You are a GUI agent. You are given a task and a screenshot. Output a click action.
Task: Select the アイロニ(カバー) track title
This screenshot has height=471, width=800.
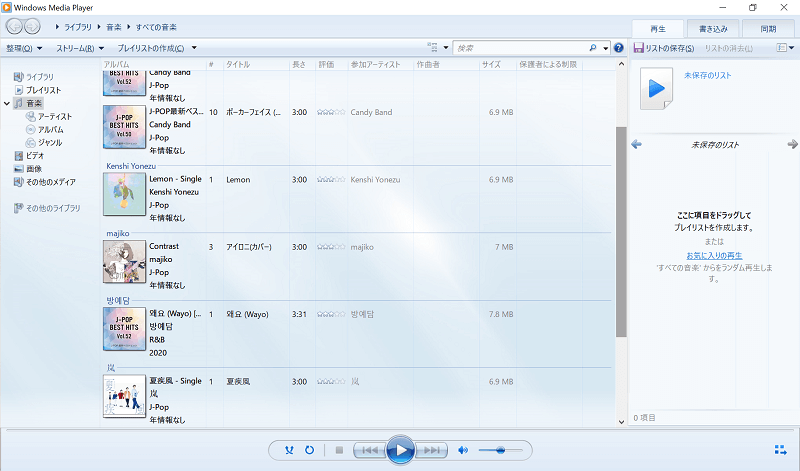pos(249,247)
